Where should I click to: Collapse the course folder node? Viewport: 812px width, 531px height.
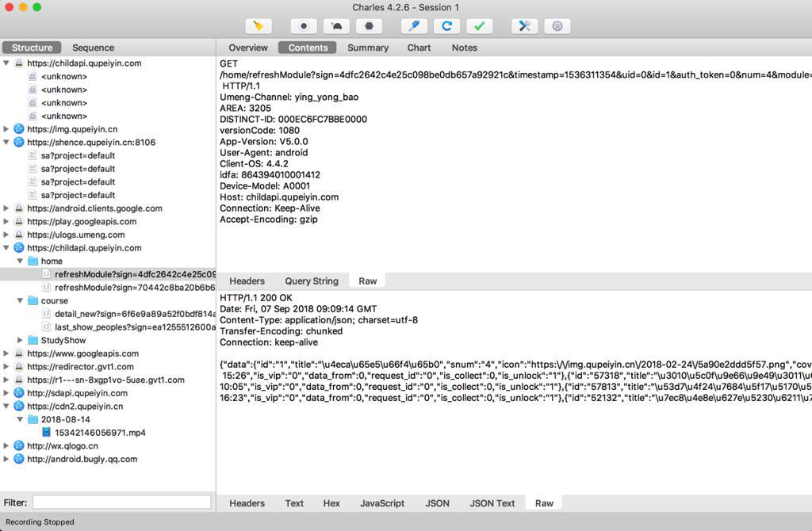click(x=20, y=300)
